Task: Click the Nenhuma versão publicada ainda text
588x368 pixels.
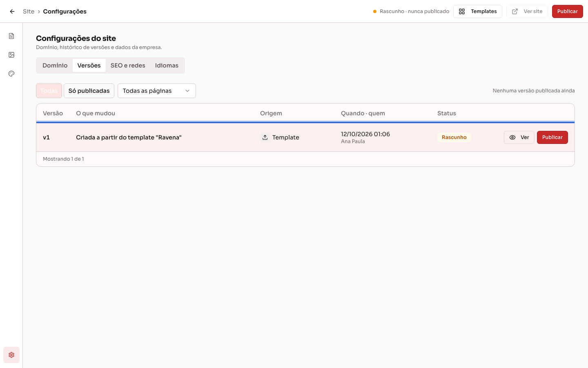Action: 534,91
